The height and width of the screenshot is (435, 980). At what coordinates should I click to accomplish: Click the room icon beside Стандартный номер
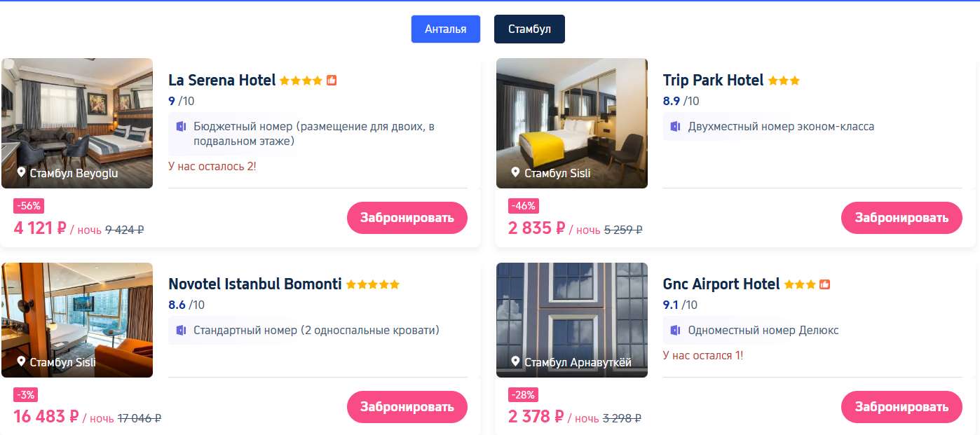tap(181, 330)
